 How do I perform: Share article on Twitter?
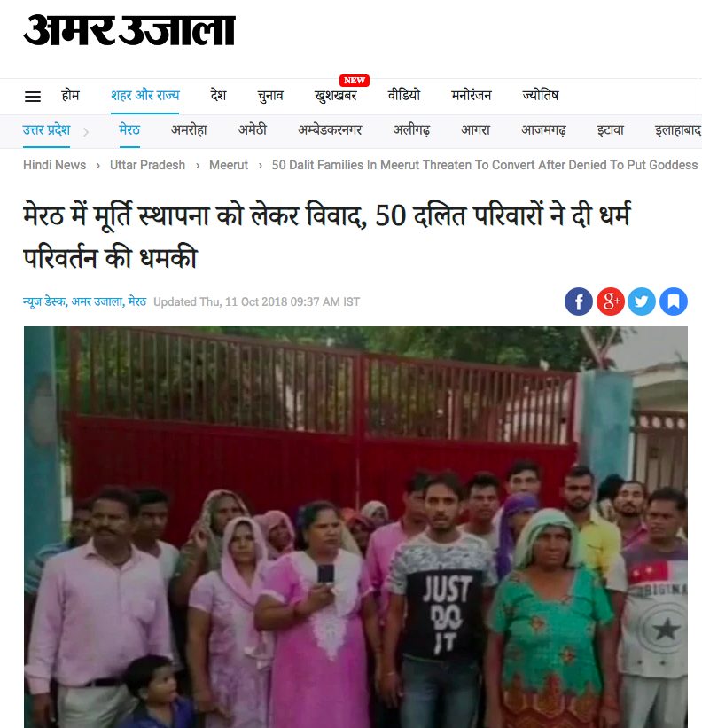[642, 301]
